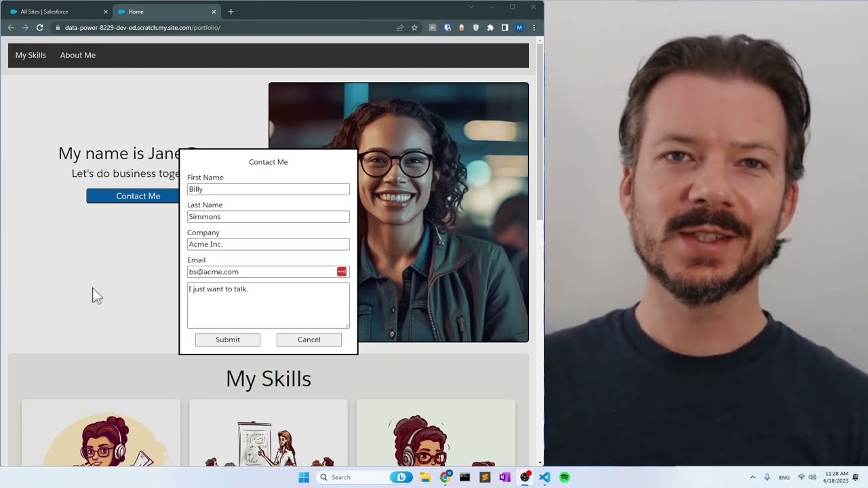
Task: Click the shield extension icon in the toolbar
Action: 476,28
